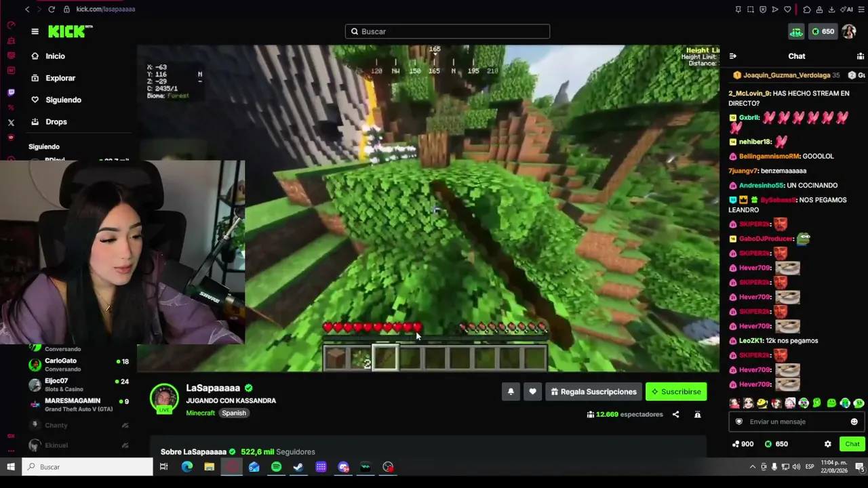Open the volume control in system tray
Viewport: 868px width, 488px height.
point(797,467)
